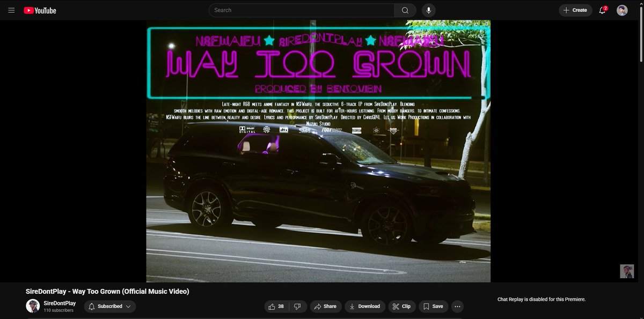Click the video title text
This screenshot has height=319, width=644.
[107, 291]
